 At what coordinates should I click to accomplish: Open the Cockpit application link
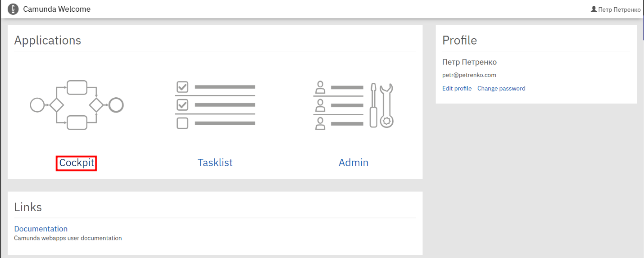[x=77, y=163]
